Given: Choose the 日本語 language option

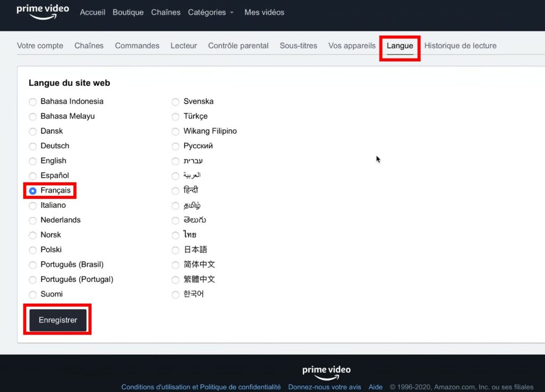Looking at the screenshot, I should click(176, 250).
